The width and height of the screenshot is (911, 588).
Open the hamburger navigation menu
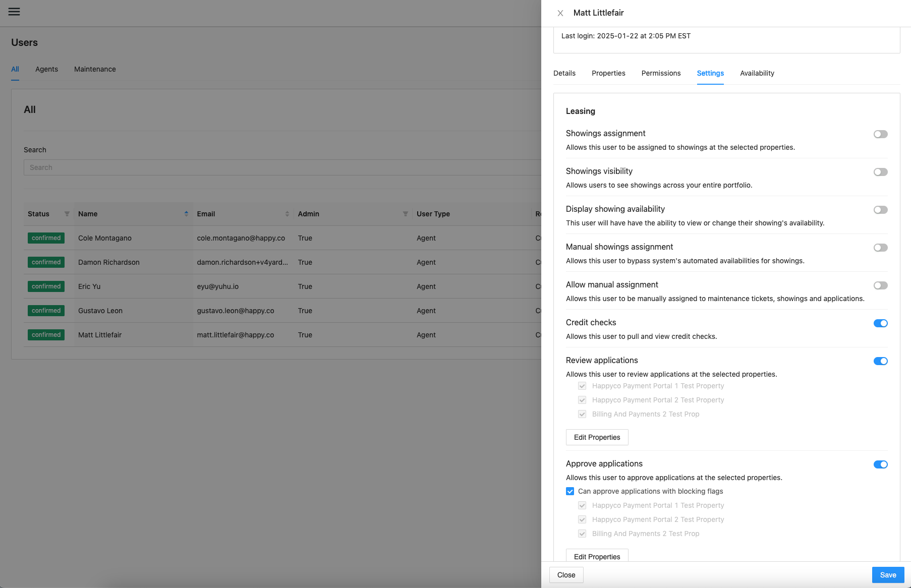pos(14,12)
